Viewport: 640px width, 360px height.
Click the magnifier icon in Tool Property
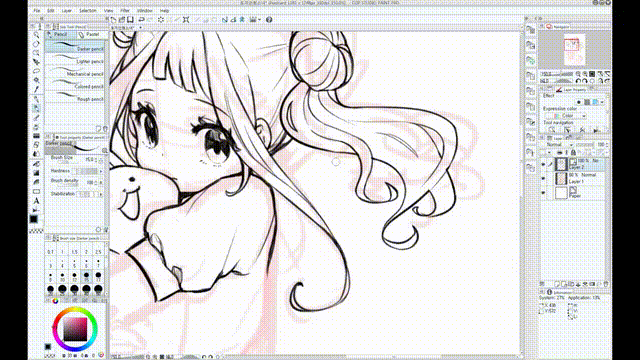coord(104,151)
